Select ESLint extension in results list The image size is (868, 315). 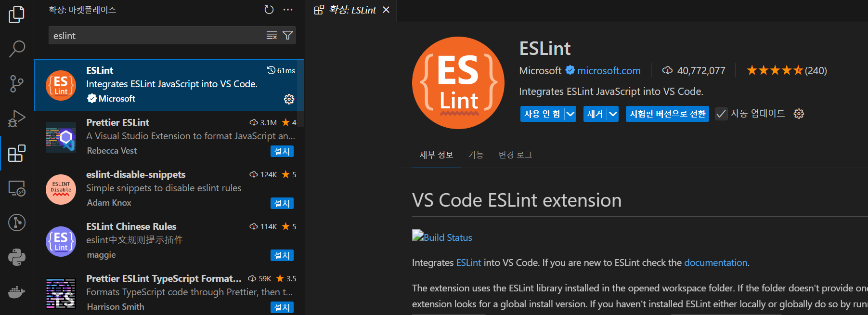tap(169, 85)
